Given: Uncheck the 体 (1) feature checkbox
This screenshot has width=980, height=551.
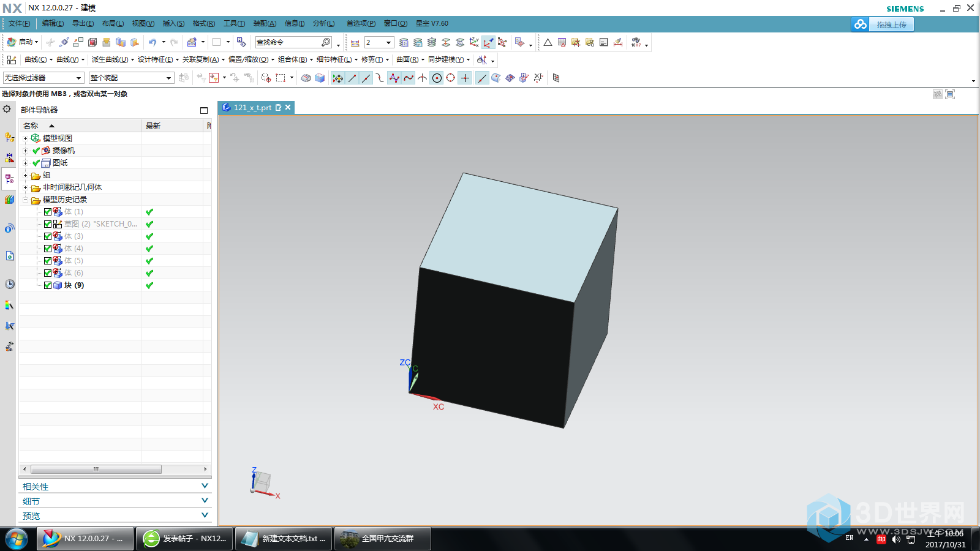Looking at the screenshot, I should [48, 212].
